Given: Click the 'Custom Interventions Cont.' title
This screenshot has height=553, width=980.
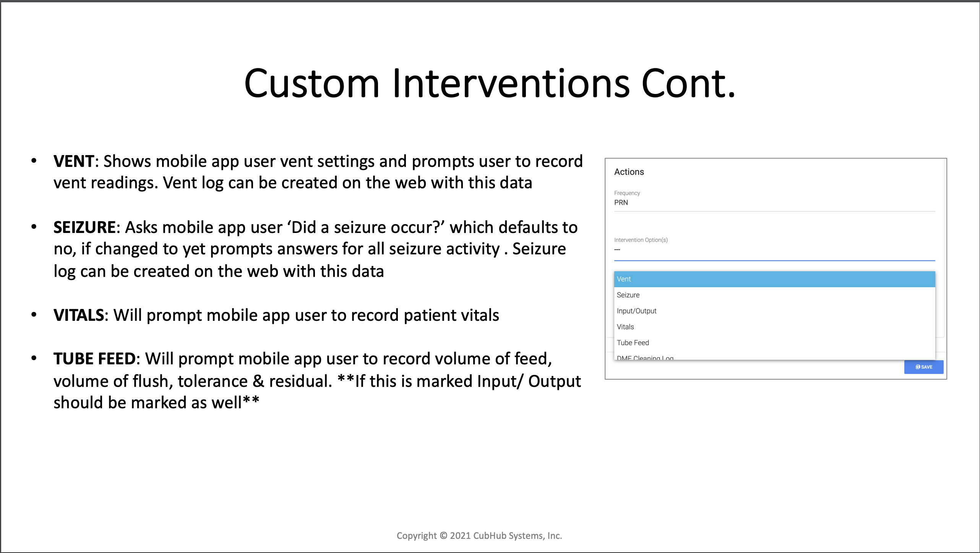Looking at the screenshot, I should 490,83.
